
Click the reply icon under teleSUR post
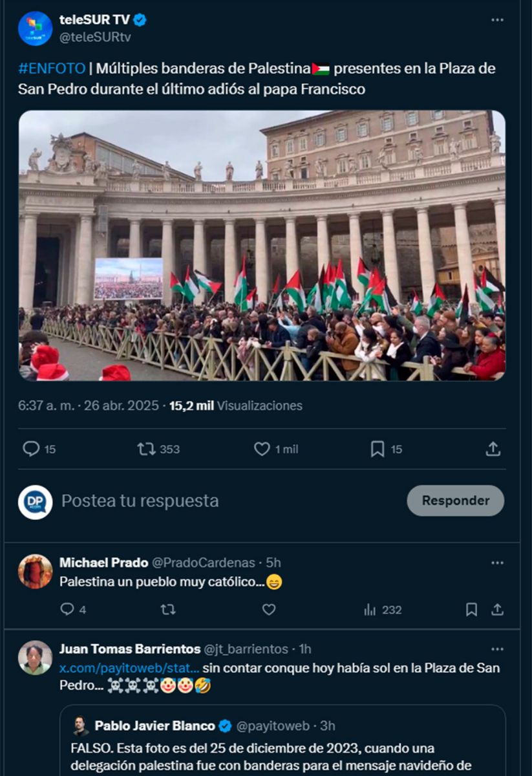pyautogui.click(x=31, y=449)
